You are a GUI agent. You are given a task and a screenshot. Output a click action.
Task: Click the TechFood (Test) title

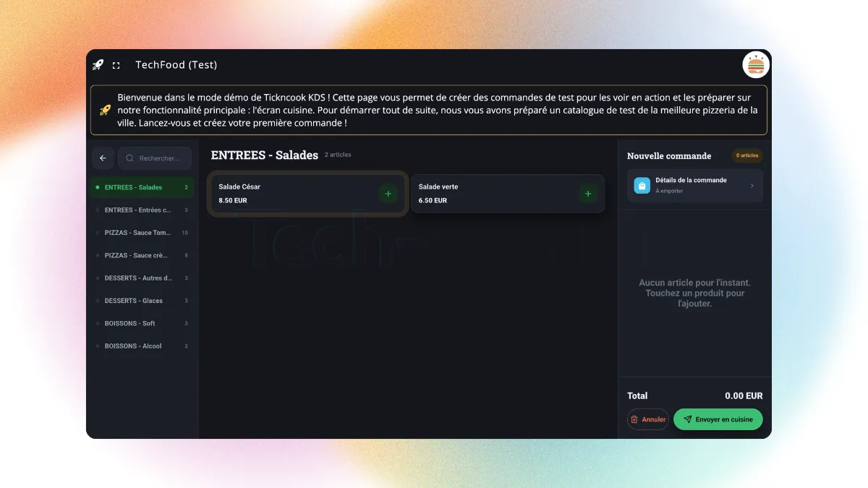176,65
